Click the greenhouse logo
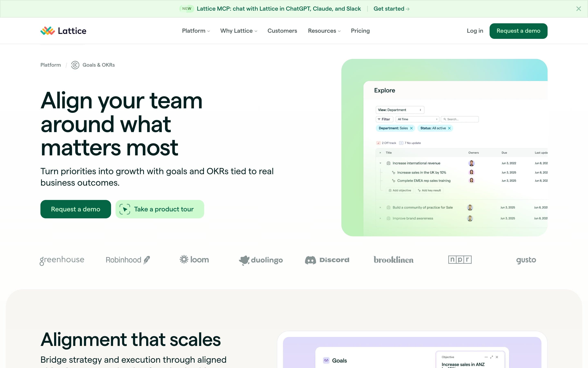The width and height of the screenshot is (588, 368). (62, 260)
